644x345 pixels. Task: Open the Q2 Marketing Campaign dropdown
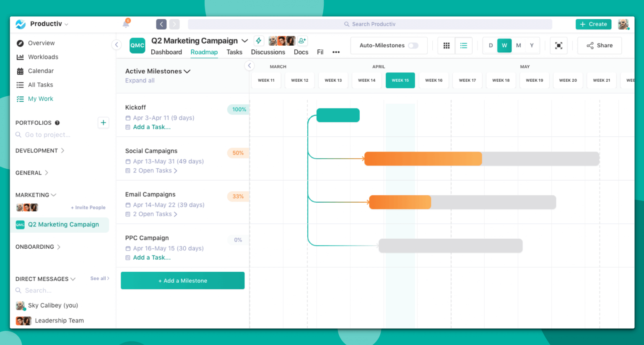245,41
